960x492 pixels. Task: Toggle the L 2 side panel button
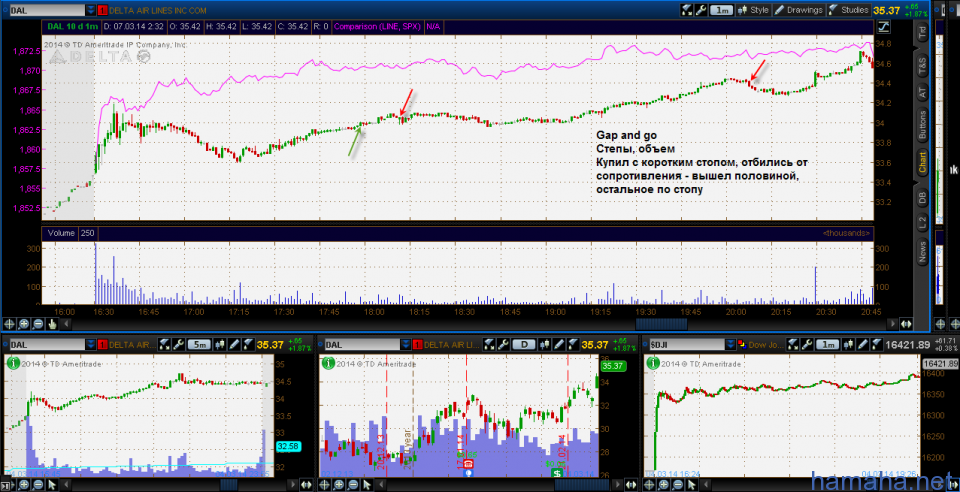(923, 223)
